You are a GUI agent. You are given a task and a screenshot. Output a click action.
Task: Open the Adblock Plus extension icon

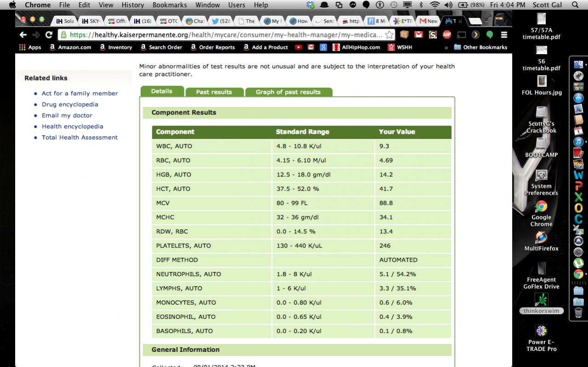point(446,35)
